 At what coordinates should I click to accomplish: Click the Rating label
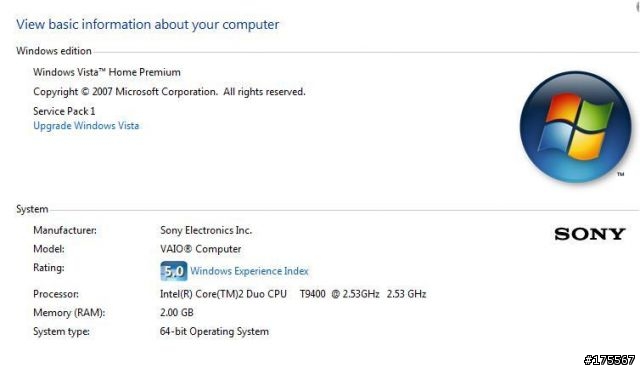tap(49, 268)
